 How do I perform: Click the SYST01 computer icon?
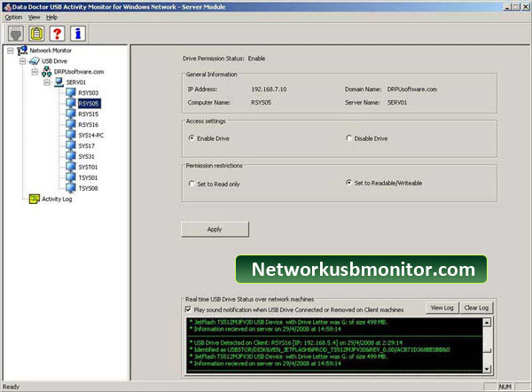[x=71, y=167]
